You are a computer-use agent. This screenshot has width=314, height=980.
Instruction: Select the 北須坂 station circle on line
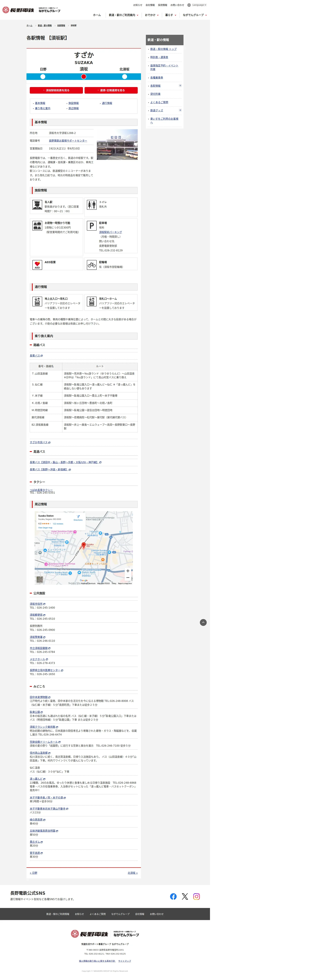[124, 76]
